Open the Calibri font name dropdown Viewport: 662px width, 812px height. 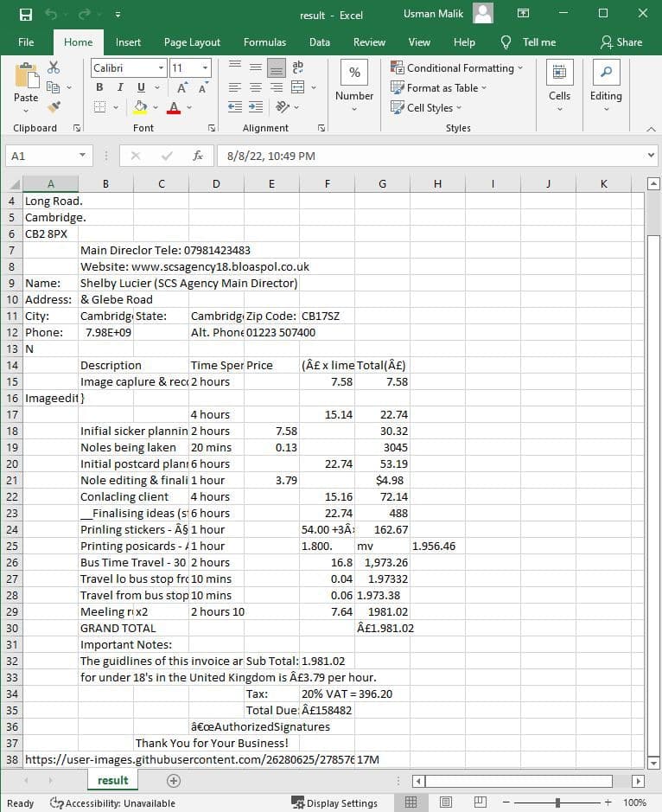point(161,68)
